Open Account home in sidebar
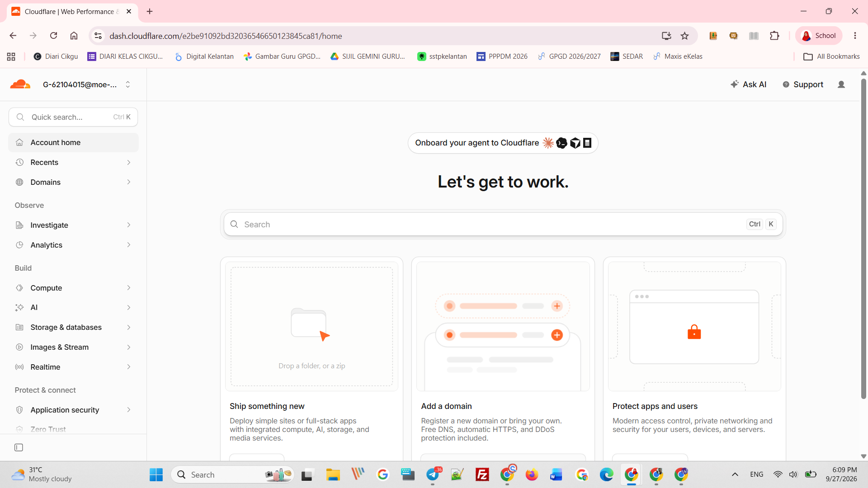The width and height of the screenshot is (868, 488). click(73, 142)
